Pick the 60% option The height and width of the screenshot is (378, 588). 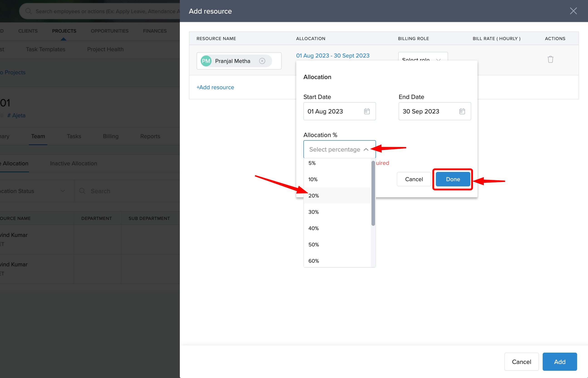click(337, 261)
